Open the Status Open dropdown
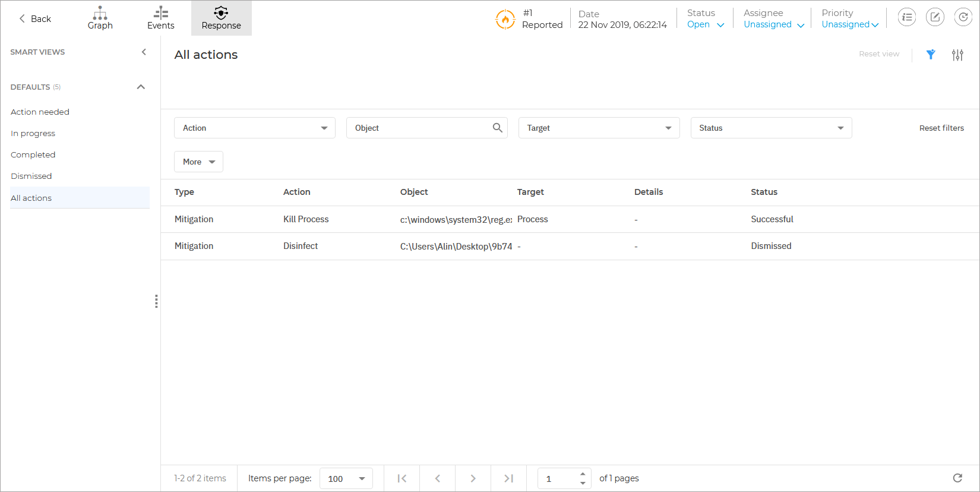Viewport: 980px width, 492px height. point(706,24)
